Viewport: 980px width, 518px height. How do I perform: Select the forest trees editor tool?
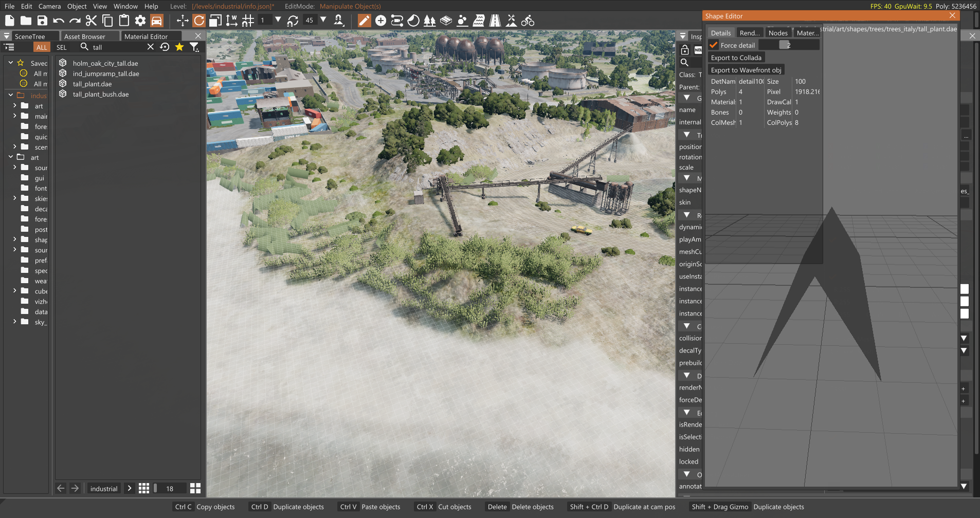pyautogui.click(x=429, y=21)
